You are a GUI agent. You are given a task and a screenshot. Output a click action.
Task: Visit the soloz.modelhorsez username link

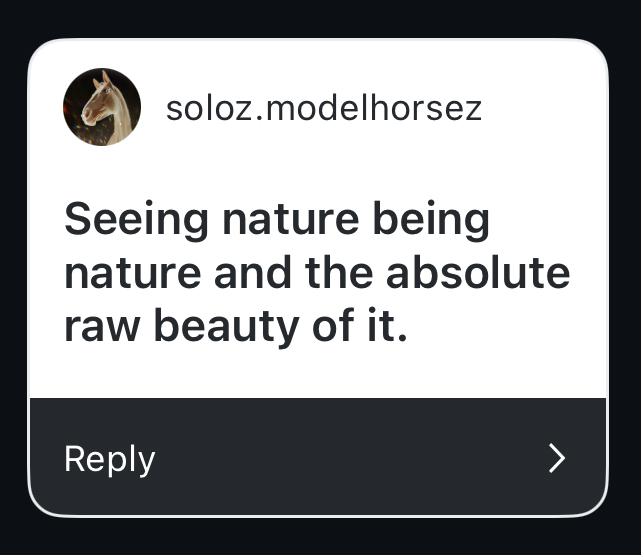tap(323, 108)
